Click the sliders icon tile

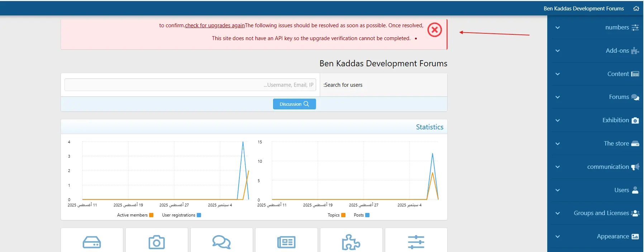416,242
